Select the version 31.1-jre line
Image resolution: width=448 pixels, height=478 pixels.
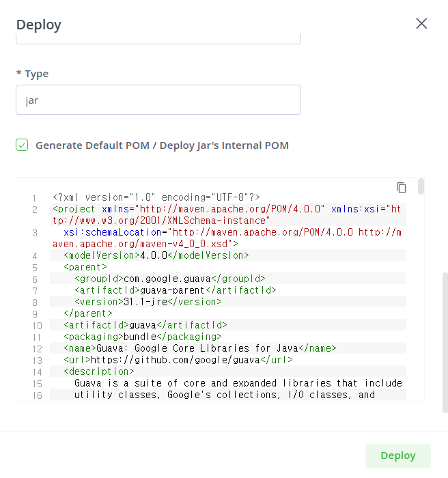click(148, 302)
